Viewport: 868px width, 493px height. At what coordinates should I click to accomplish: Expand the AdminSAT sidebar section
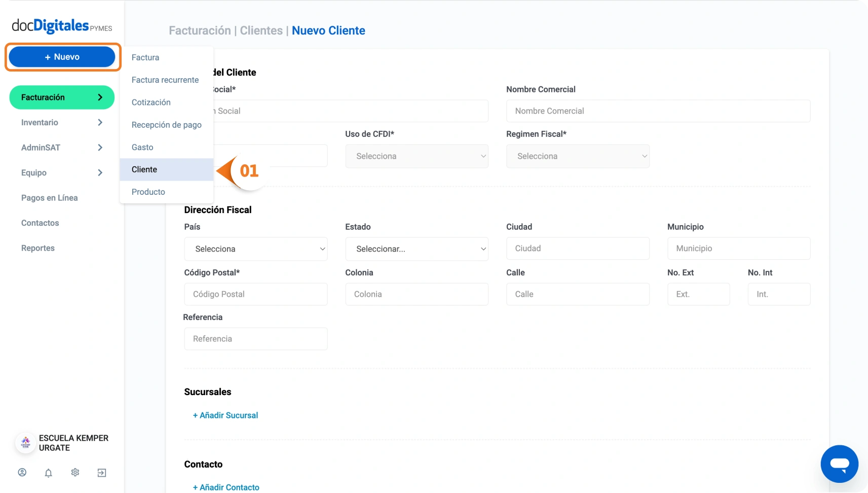click(62, 148)
